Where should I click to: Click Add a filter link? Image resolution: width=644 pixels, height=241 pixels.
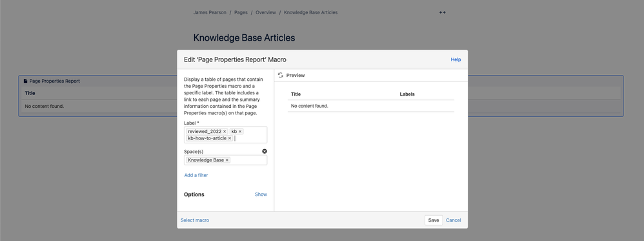[196, 175]
